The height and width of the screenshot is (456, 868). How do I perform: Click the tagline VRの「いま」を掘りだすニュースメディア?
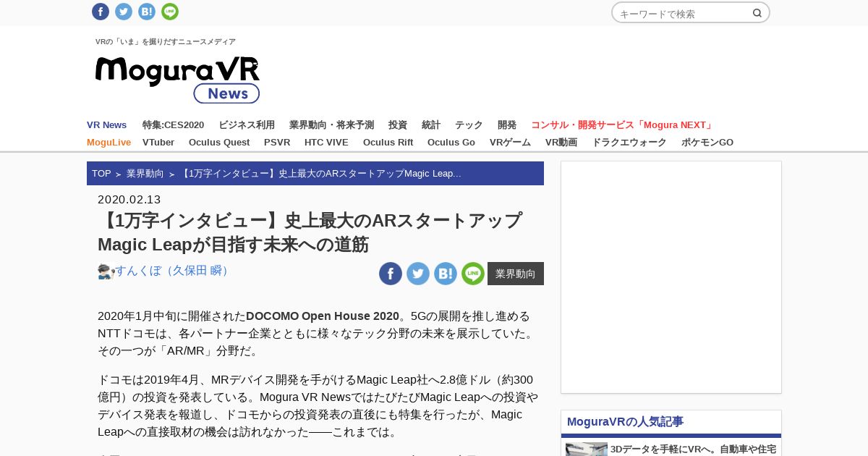coord(166,42)
